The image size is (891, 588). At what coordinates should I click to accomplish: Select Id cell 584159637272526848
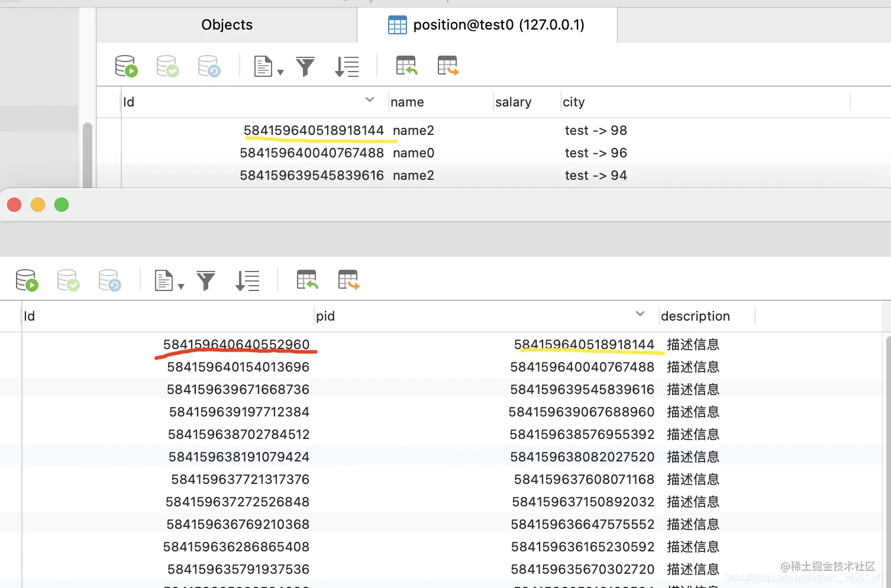click(x=237, y=502)
